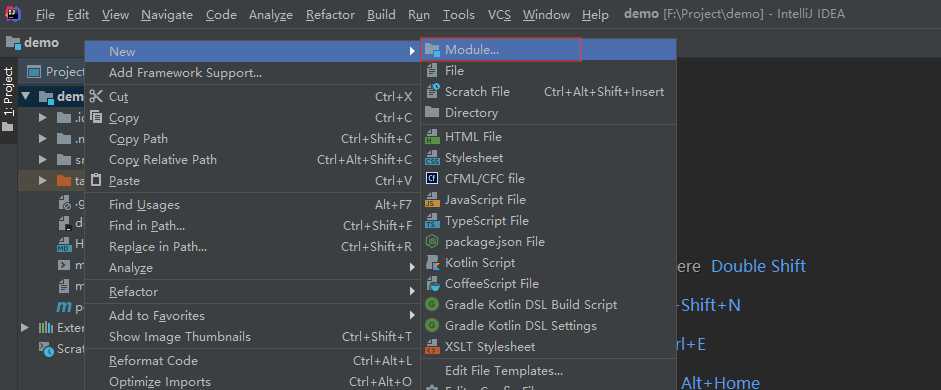Click the Project view panel icon
Image resolution: width=941 pixels, height=390 pixels.
[x=34, y=72]
